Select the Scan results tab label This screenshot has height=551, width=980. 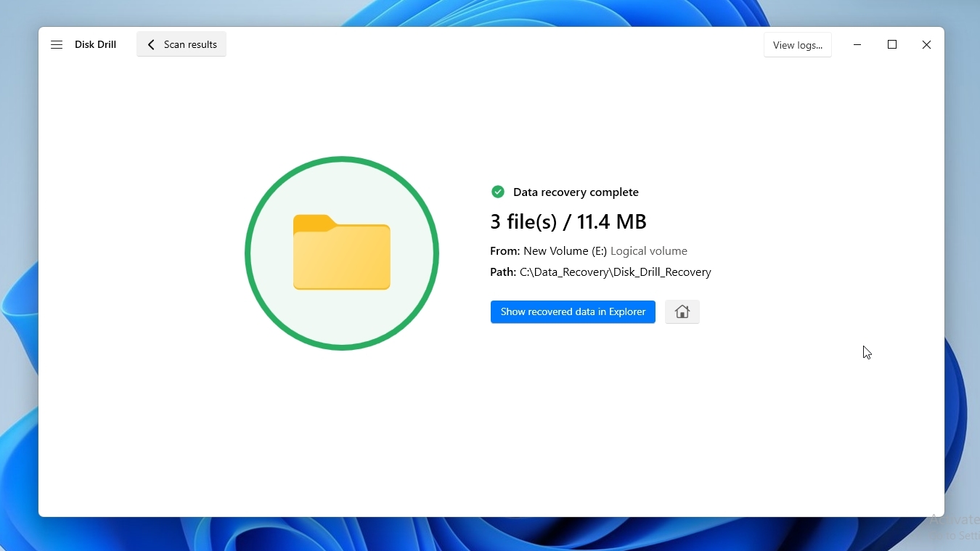click(x=191, y=44)
